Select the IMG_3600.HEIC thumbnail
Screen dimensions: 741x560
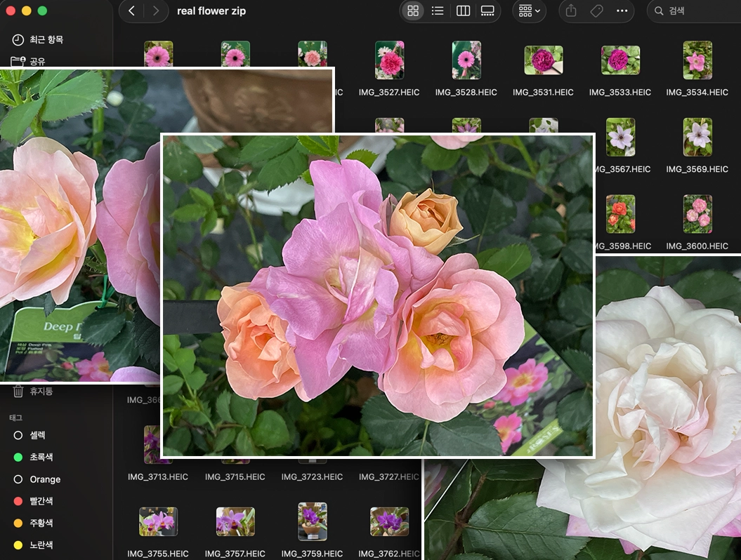(x=697, y=214)
